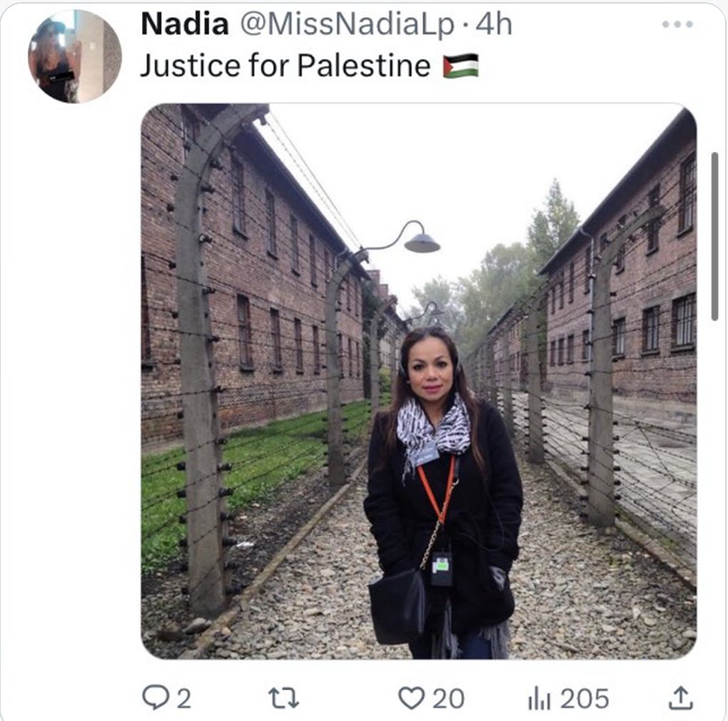This screenshot has height=721, width=728.
Task: Click the reply count number 2
Action: point(184,699)
